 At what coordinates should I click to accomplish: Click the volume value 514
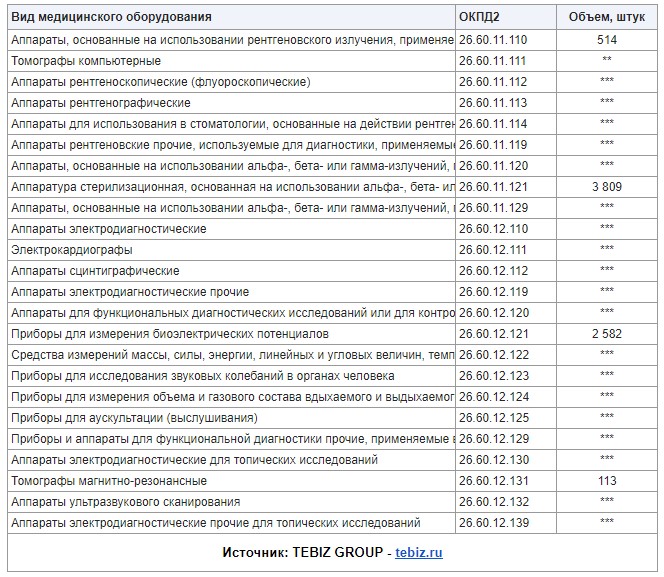607,40
